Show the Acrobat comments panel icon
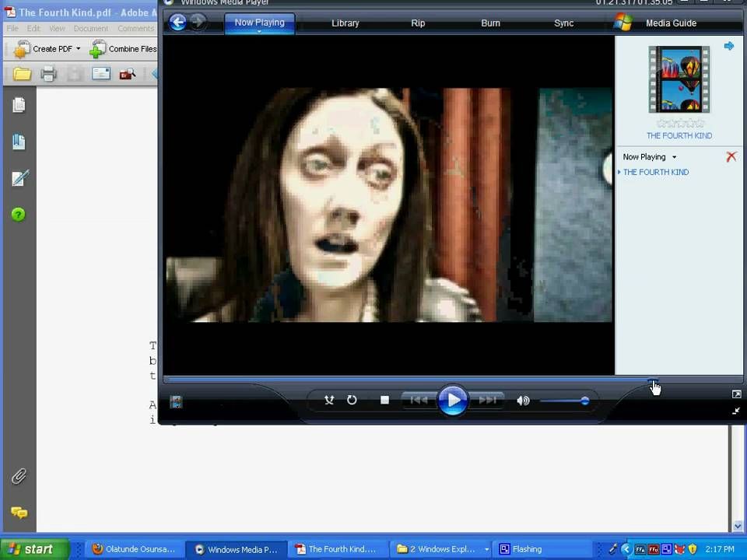 pos(19,513)
